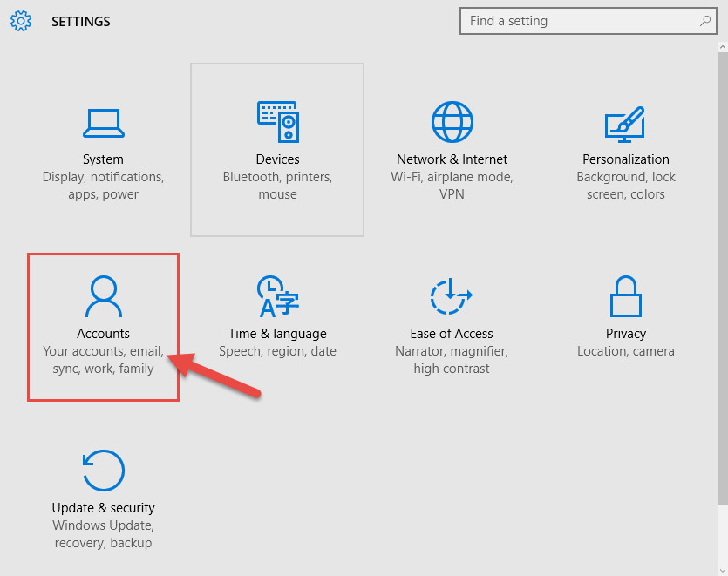Viewport: 728px width, 576px height.
Task: Click the scrollbar up arrow
Action: 723,47
